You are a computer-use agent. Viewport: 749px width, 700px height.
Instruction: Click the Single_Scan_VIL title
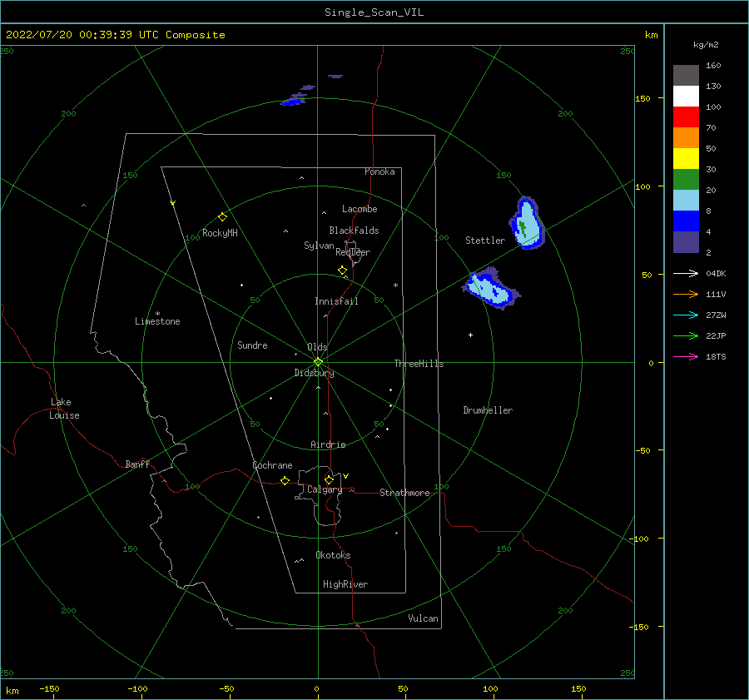(x=374, y=12)
